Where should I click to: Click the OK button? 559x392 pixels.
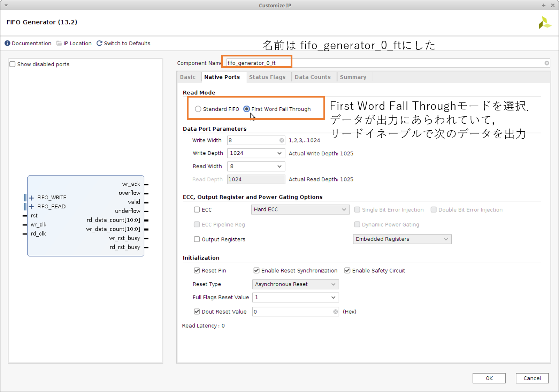point(489,378)
